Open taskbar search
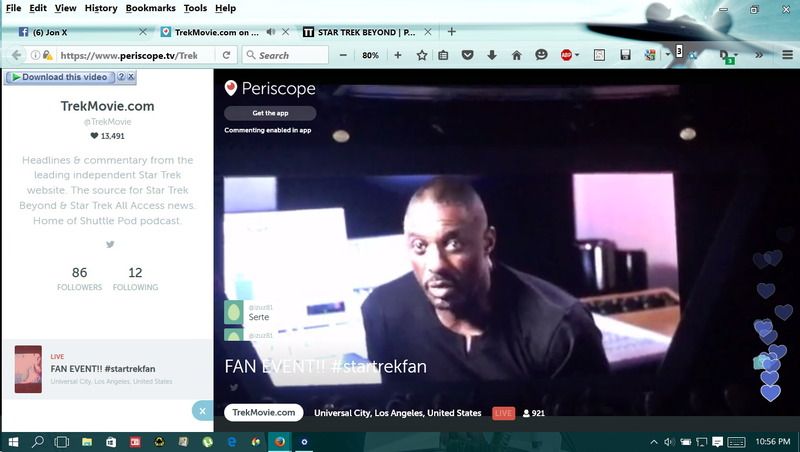800x452 pixels. (38, 442)
